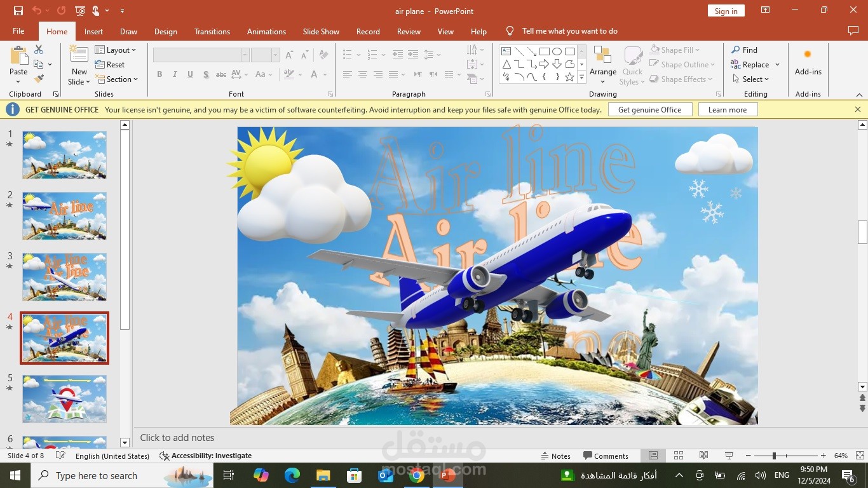
Task: Select the star shape in shapes gallery
Action: 570,77
